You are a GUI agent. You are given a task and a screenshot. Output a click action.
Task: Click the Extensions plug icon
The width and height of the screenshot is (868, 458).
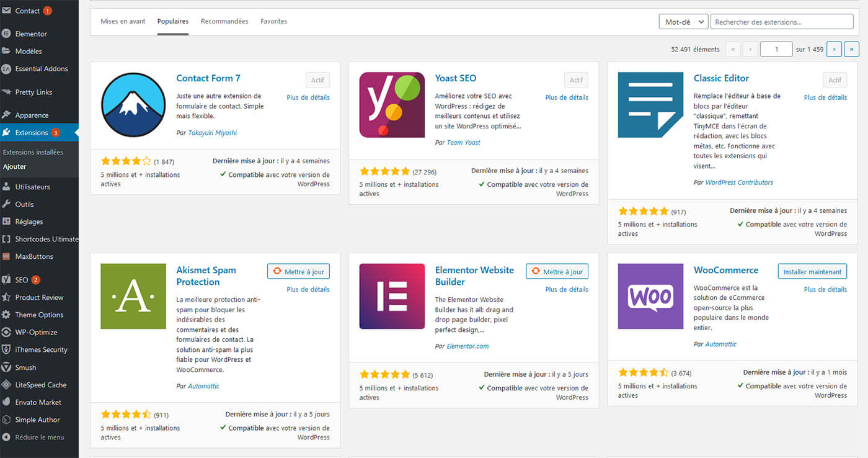pos(6,132)
